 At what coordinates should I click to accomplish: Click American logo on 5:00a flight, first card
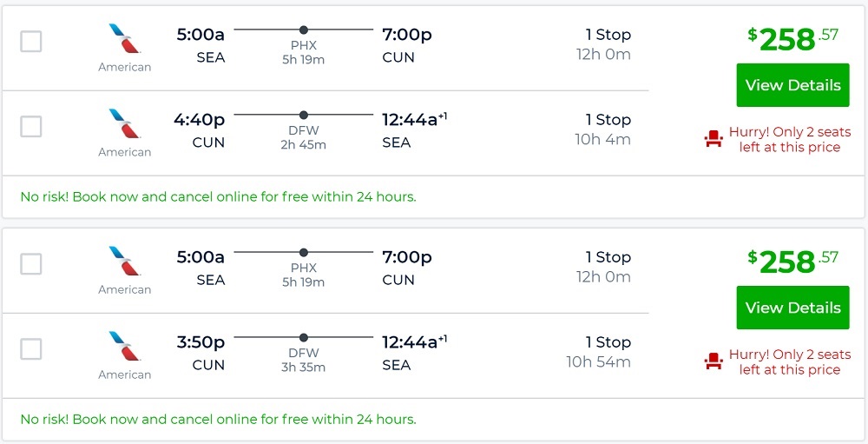pyautogui.click(x=125, y=40)
